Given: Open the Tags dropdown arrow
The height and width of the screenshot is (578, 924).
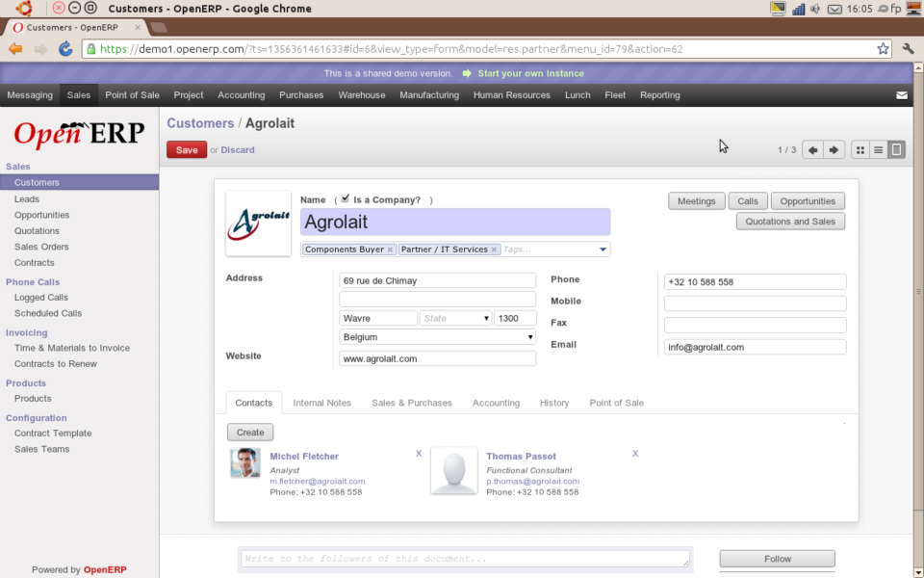Looking at the screenshot, I should point(603,250).
